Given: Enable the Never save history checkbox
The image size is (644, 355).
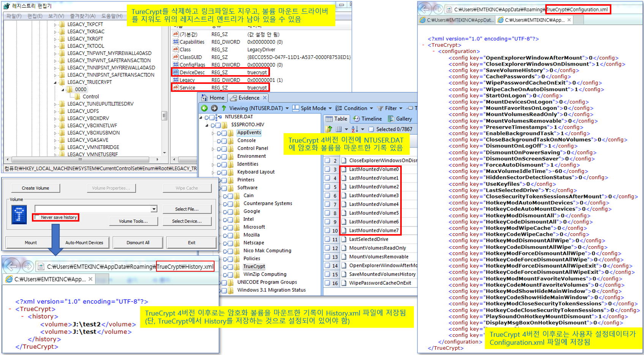Looking at the screenshot, I should point(37,217).
